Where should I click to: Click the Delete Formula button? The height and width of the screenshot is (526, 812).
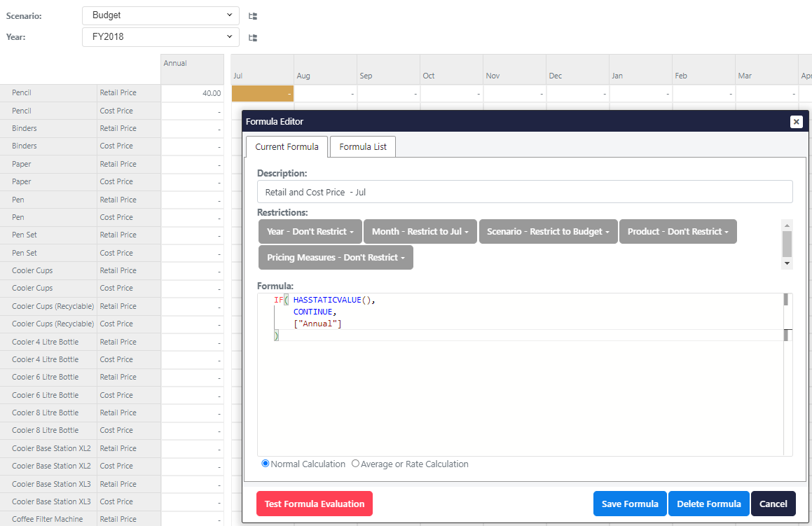pos(708,504)
